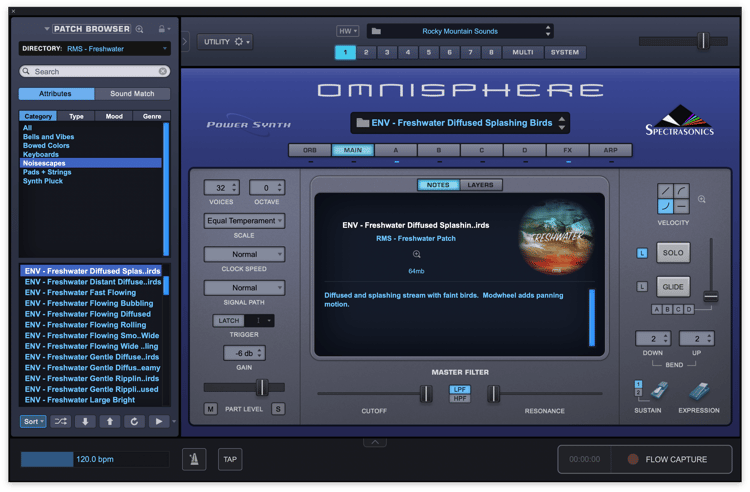The image size is (750, 492).
Task: Click the Part Level slider handle
Action: point(262,387)
